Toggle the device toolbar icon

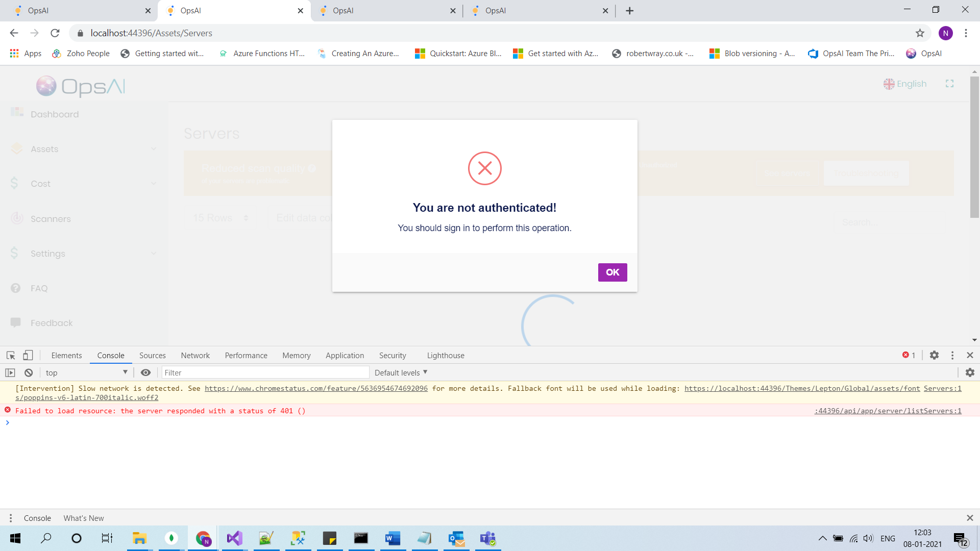click(28, 356)
